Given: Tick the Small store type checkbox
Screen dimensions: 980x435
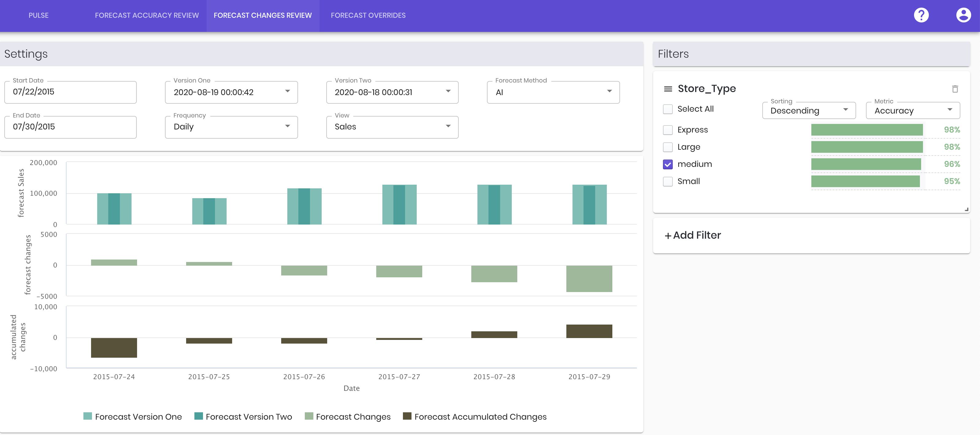Looking at the screenshot, I should (x=668, y=181).
